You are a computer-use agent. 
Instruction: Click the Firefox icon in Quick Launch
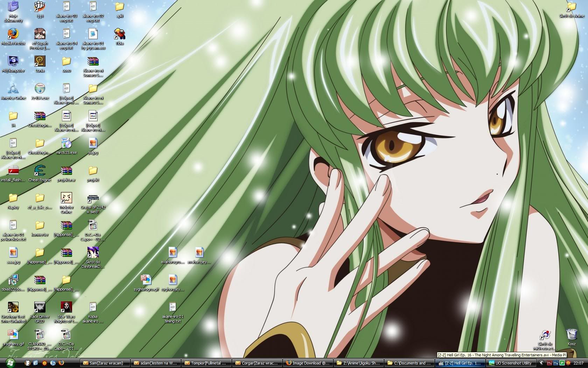point(61,363)
